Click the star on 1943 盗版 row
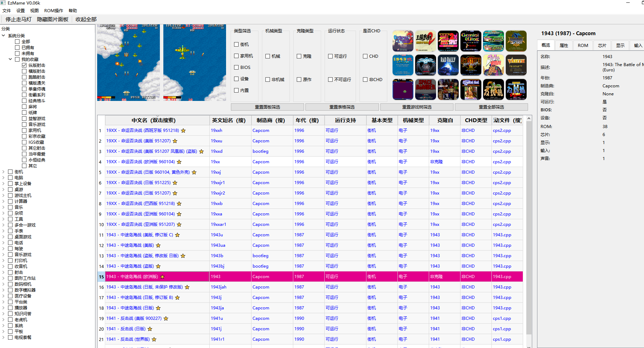 tap(158, 266)
